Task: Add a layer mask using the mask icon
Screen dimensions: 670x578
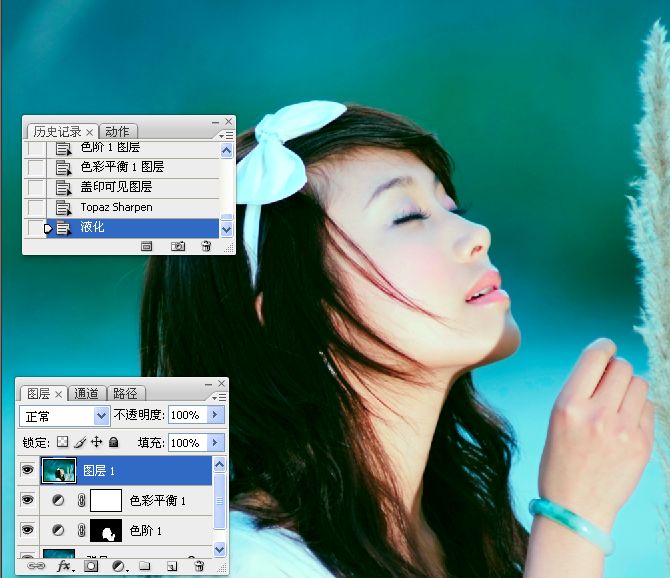Action: (x=91, y=567)
